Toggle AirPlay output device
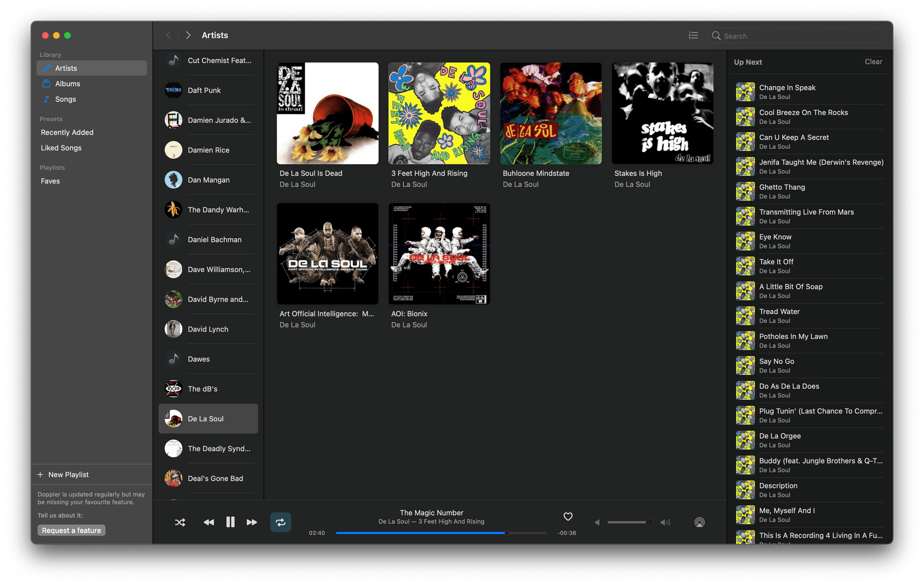The width and height of the screenshot is (924, 585). tap(699, 522)
